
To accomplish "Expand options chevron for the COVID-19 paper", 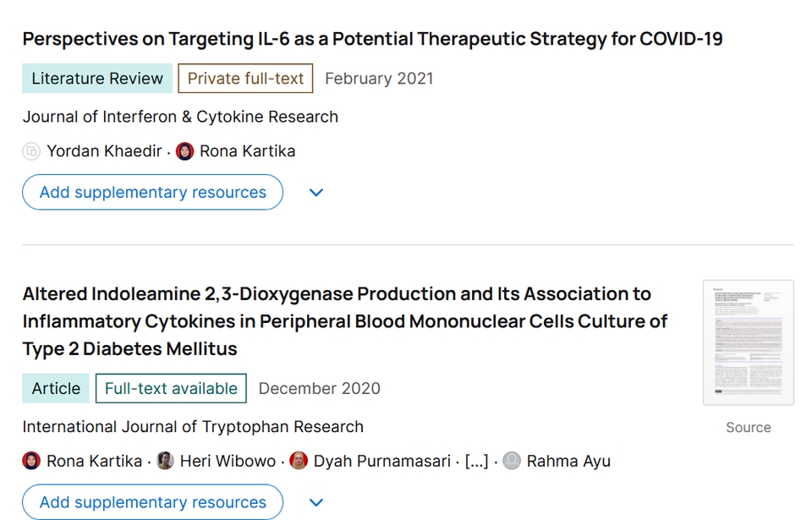I will (316, 193).
